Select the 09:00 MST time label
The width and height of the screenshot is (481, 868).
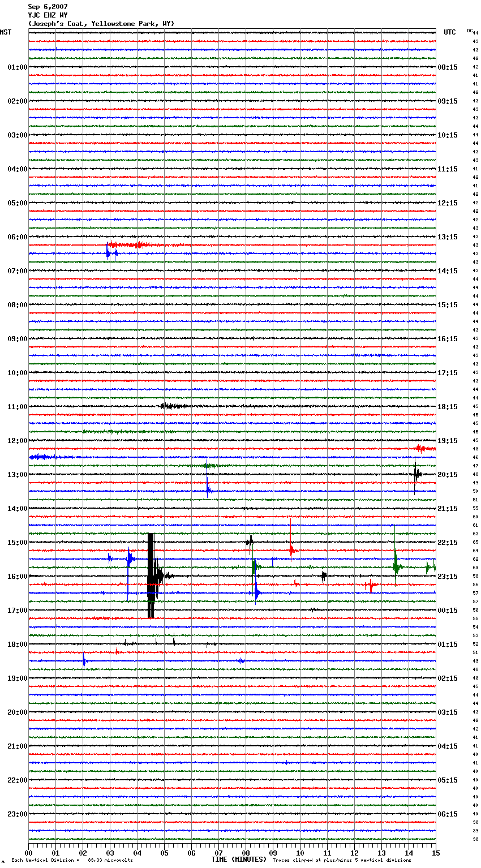(17, 339)
